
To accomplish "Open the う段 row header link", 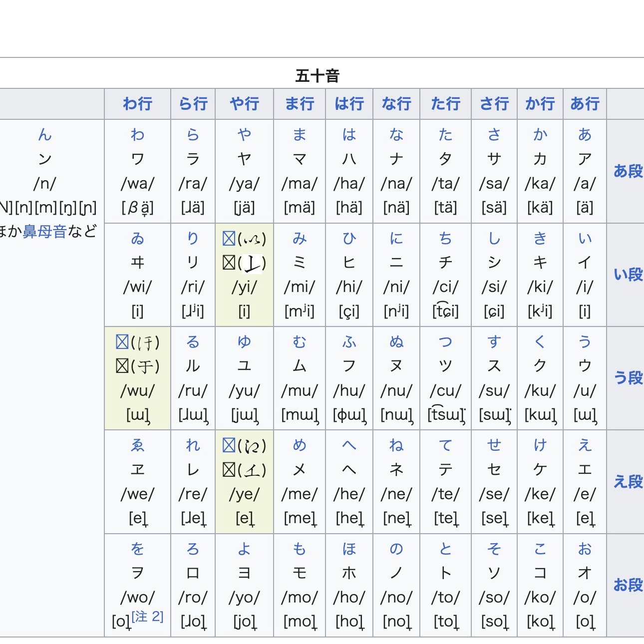I will tap(628, 378).
